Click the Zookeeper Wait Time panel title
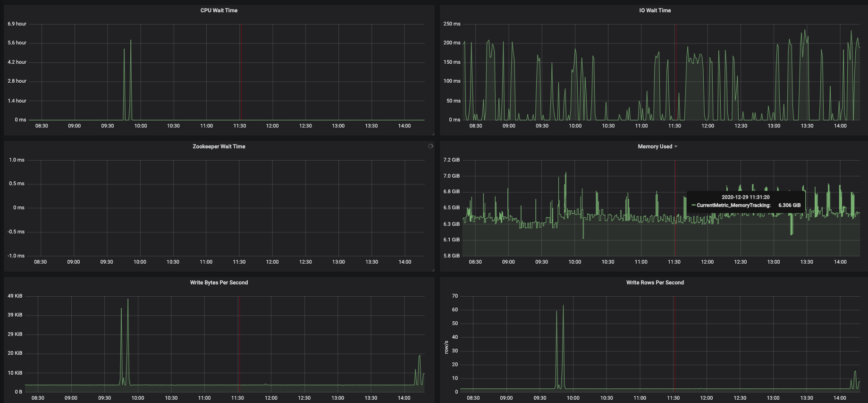Viewport: 868px width, 403px height. pos(219,146)
